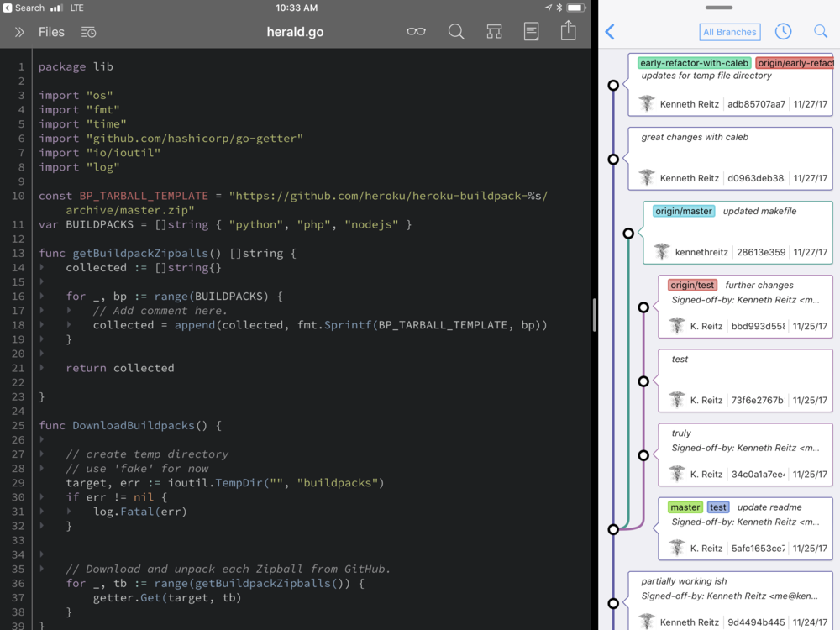Select the green master branch tag
Image resolution: width=840 pixels, height=630 pixels.
[685, 507]
